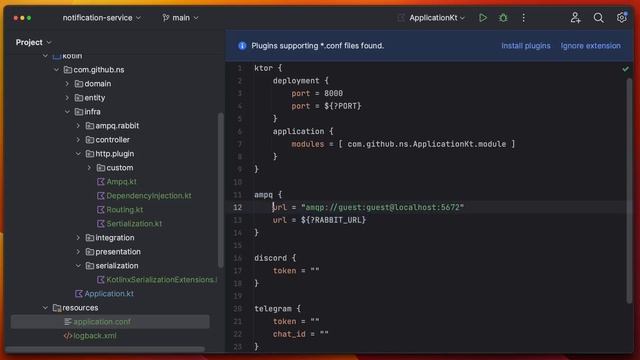Image resolution: width=640 pixels, height=360 pixels.
Task: Select application.conf in project tree
Action: 110,322
